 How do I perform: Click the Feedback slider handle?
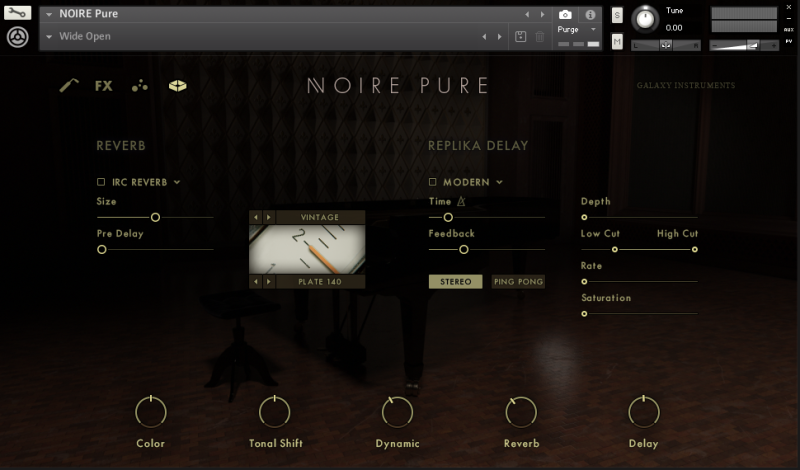pos(464,250)
